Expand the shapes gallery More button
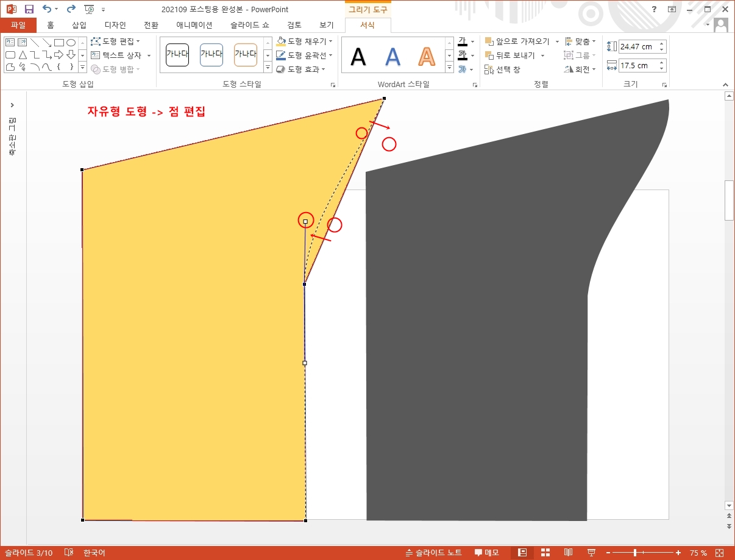Viewport: 735px width, 560px height. tap(83, 67)
